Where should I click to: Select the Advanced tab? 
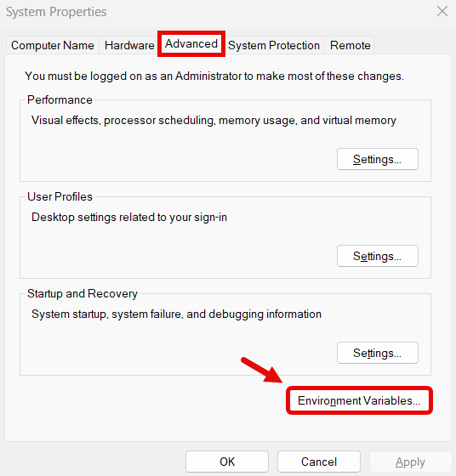pos(191,44)
